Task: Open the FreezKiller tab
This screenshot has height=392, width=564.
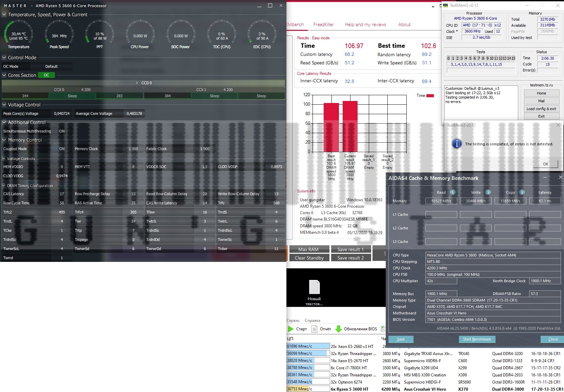Action: [x=324, y=24]
